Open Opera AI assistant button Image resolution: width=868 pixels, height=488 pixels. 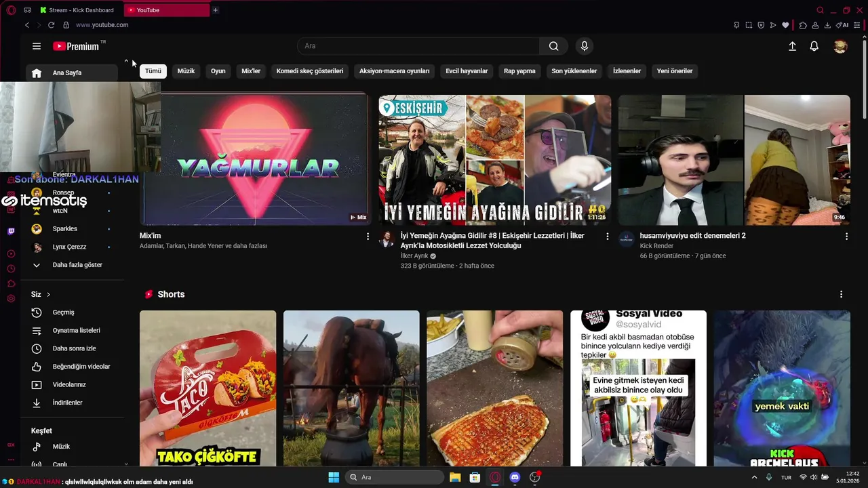[843, 25]
